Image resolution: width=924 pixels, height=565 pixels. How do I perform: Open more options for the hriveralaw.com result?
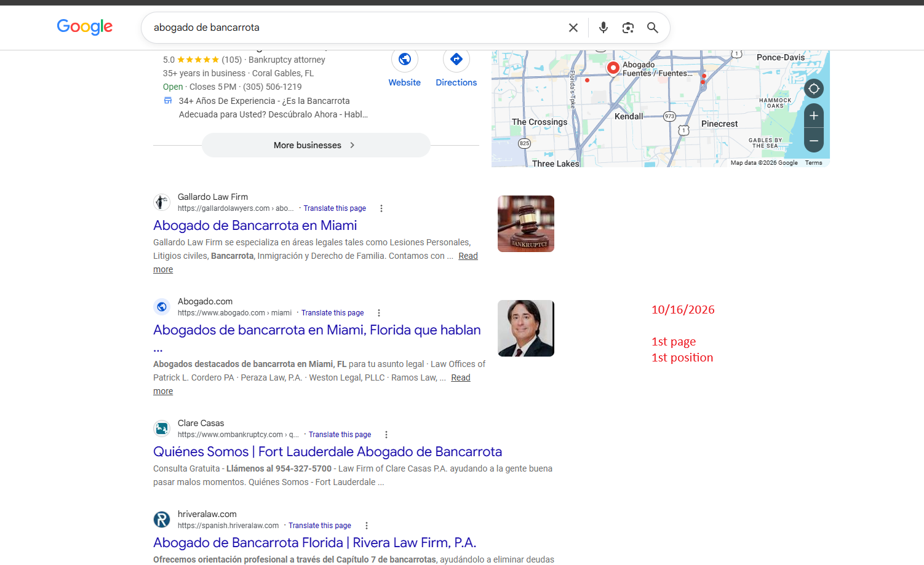[x=367, y=526]
